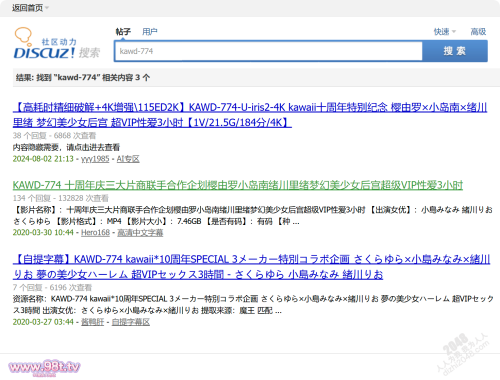Focus the kawd-774 search input field

268,51
